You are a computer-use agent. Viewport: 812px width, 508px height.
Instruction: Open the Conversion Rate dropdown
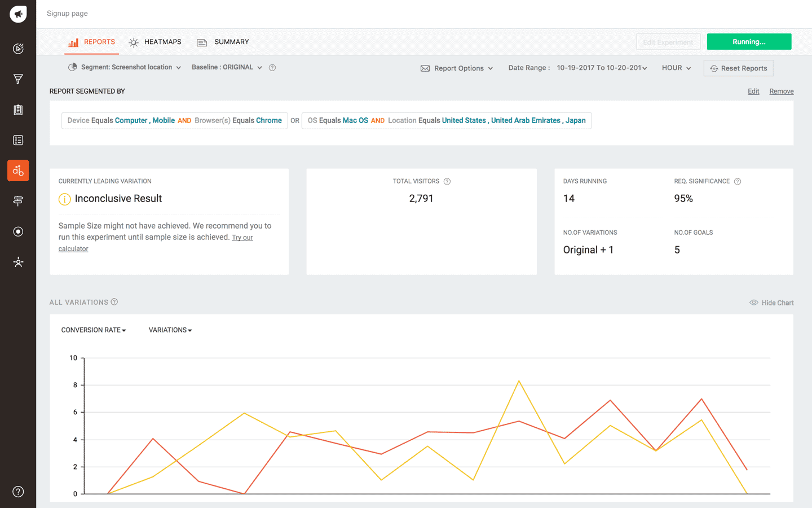(x=94, y=330)
